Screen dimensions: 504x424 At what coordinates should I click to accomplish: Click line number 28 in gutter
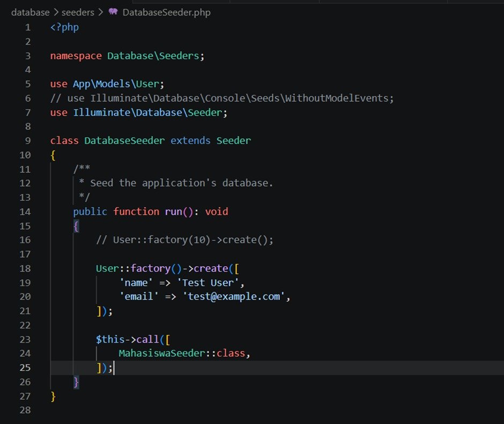point(25,410)
